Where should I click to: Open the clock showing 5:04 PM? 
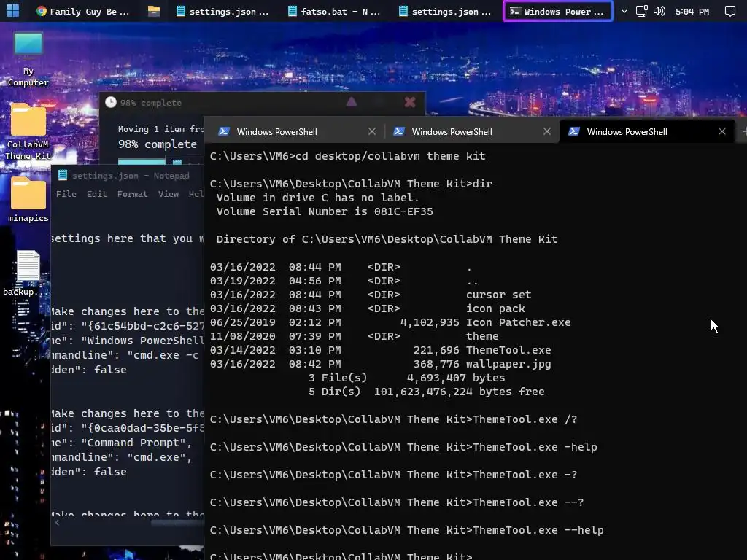click(692, 12)
